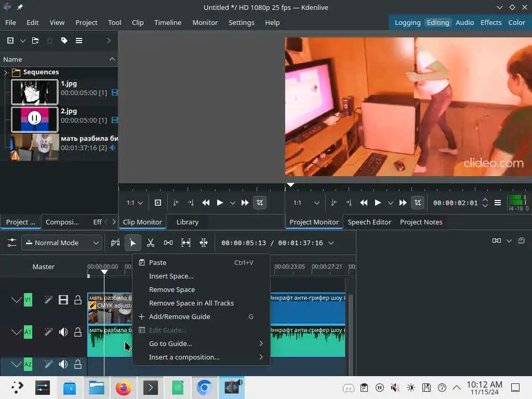
Task: Open the Firefox browser from taskbar
Action: click(x=123, y=388)
